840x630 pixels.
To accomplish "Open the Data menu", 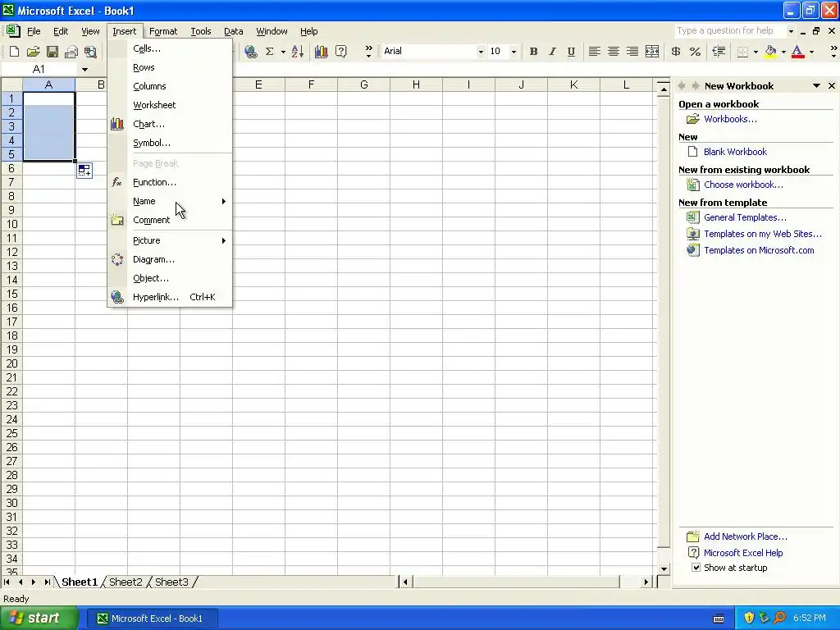I will [233, 31].
